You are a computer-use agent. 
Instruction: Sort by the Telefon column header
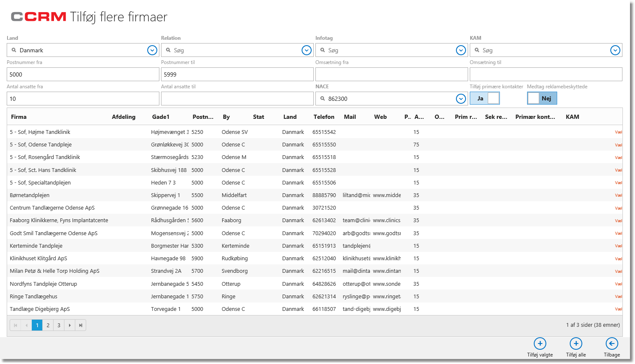324,117
